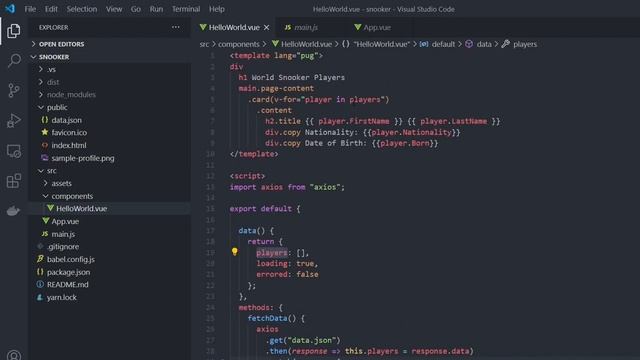Open the Remote Explorer view
640x360 pixels.
pos(14,151)
